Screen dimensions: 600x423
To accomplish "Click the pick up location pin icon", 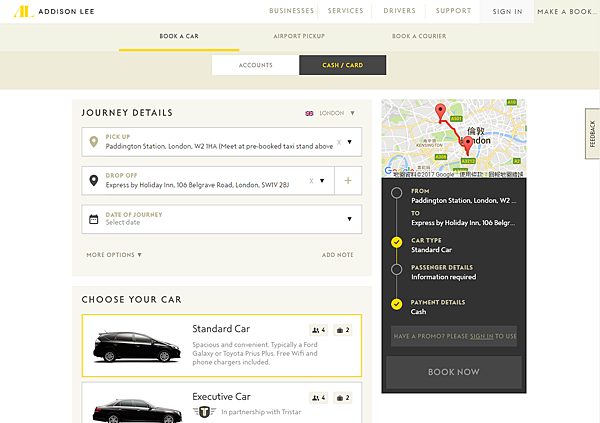I will coord(93,142).
